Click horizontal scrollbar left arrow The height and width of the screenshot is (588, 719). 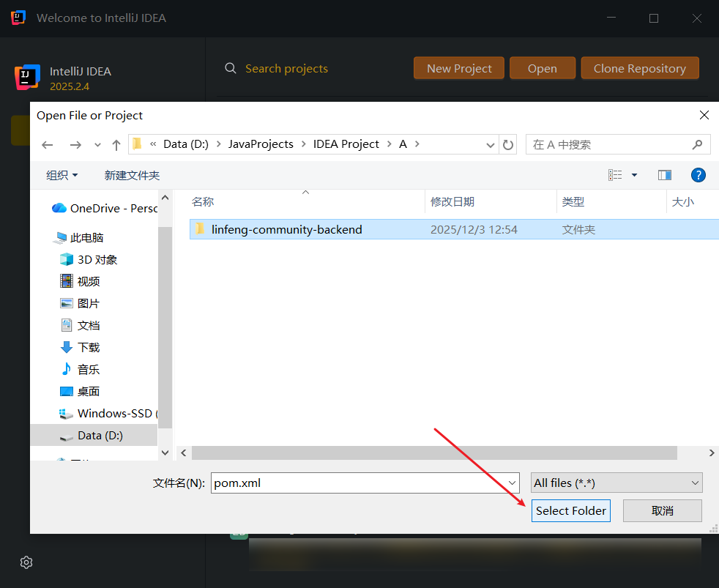click(x=184, y=453)
